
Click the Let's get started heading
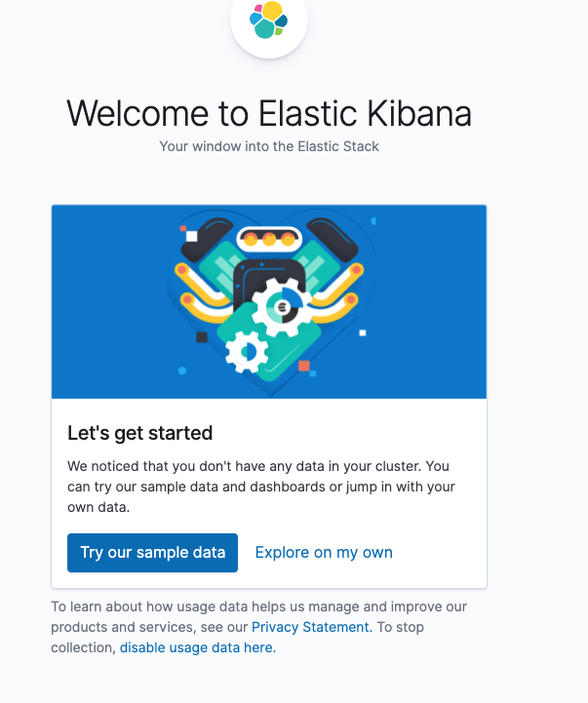(x=139, y=433)
